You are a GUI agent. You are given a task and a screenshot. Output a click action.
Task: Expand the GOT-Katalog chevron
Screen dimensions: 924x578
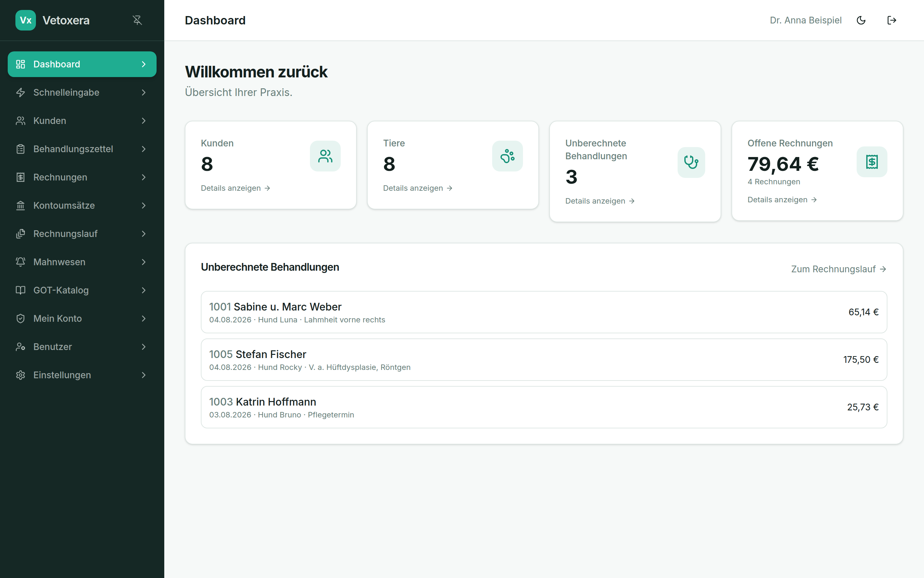(x=143, y=290)
